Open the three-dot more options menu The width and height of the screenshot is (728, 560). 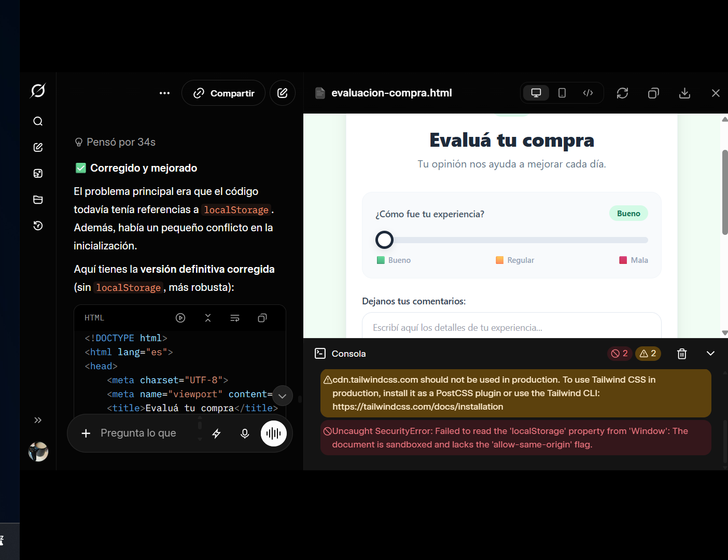pos(164,93)
